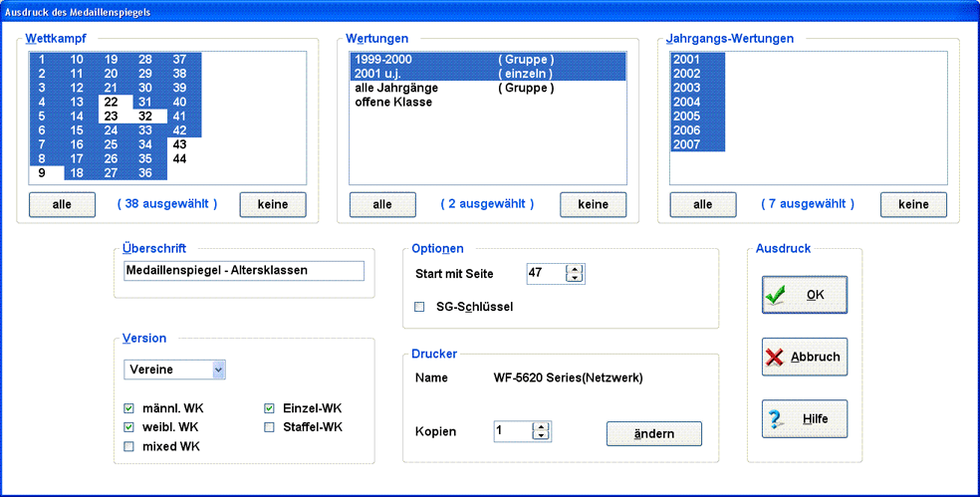Click the green checkmark OK button
Screen dimensions: 980x497
click(804, 295)
